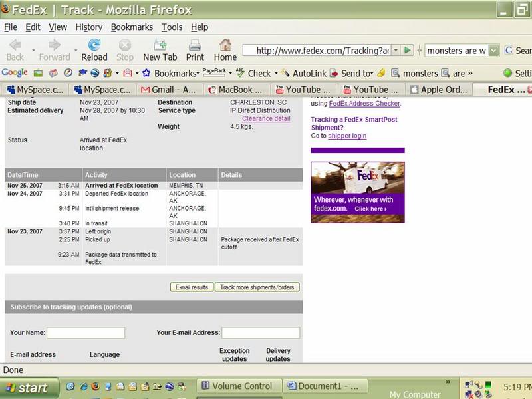Click the Google Bookmarks star icon

tap(146, 73)
